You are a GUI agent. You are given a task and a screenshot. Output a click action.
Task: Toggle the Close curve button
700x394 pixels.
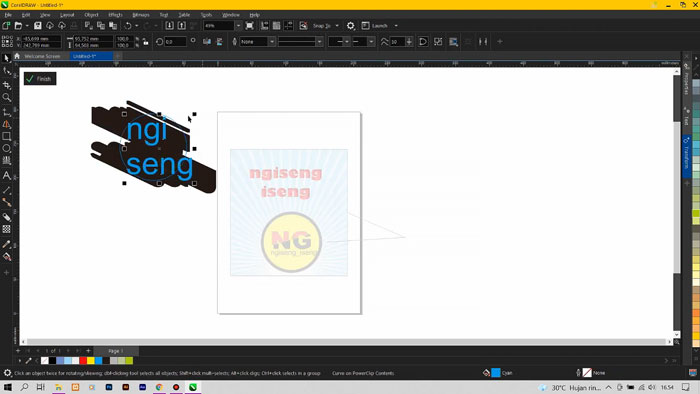pos(423,41)
